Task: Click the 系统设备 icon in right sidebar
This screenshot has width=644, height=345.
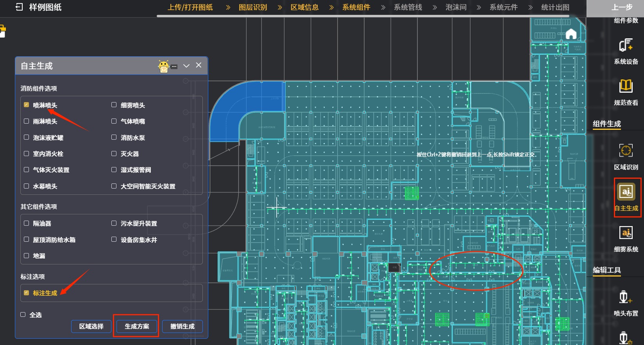Action: click(626, 45)
